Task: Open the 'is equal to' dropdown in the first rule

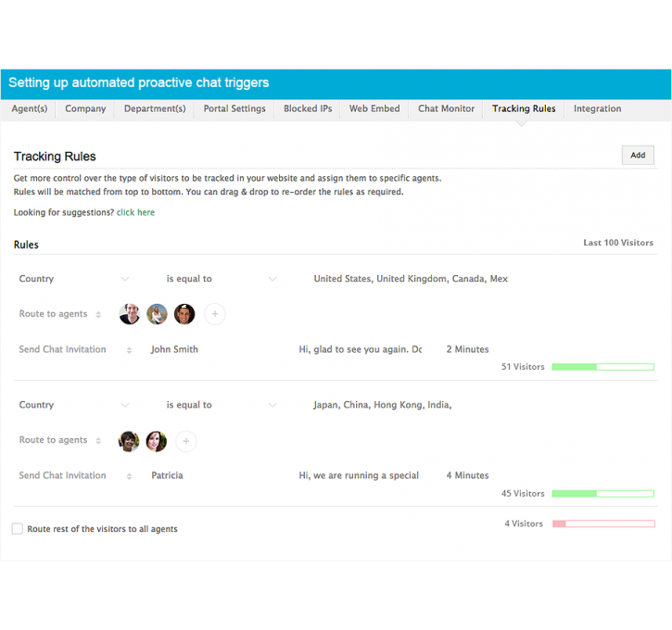Action: click(x=272, y=279)
